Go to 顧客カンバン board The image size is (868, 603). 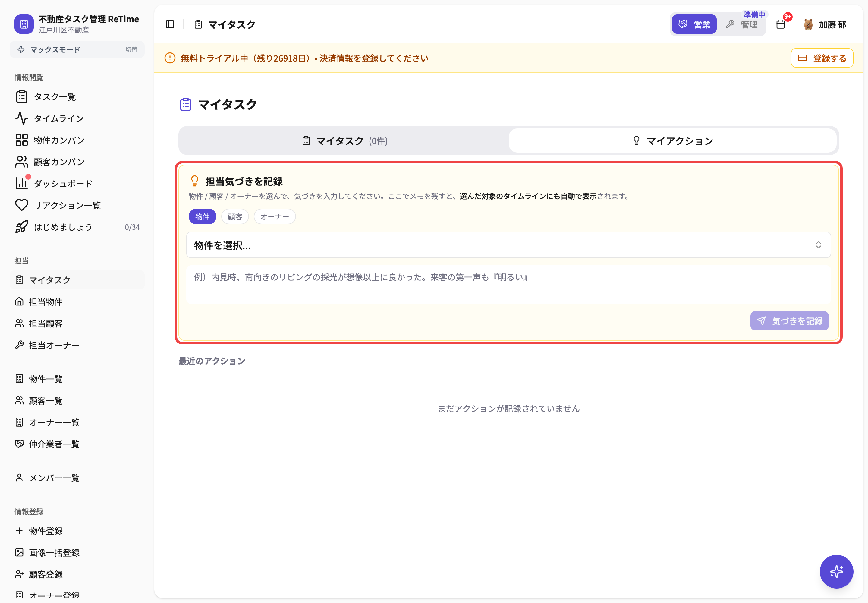tap(77, 162)
